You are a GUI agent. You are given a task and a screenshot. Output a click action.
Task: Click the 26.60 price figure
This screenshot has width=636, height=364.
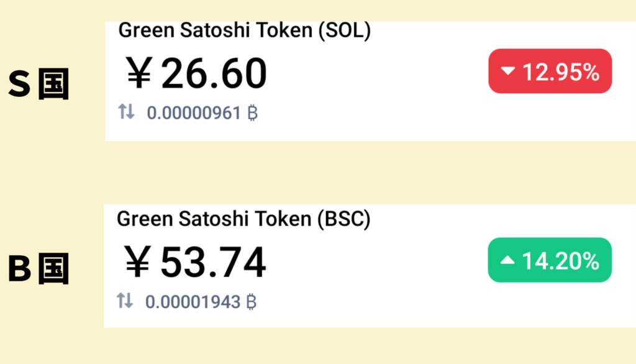[214, 74]
